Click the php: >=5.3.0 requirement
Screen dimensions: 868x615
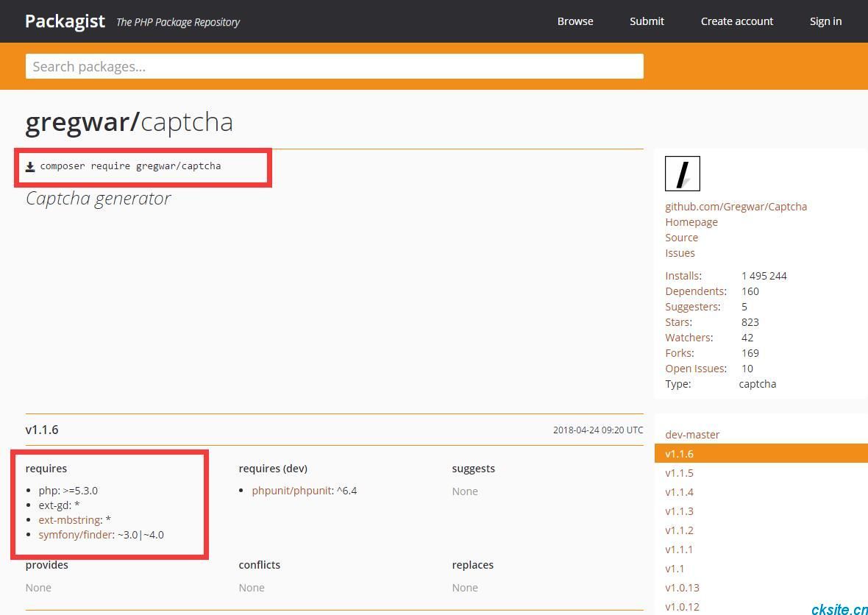[68, 491]
